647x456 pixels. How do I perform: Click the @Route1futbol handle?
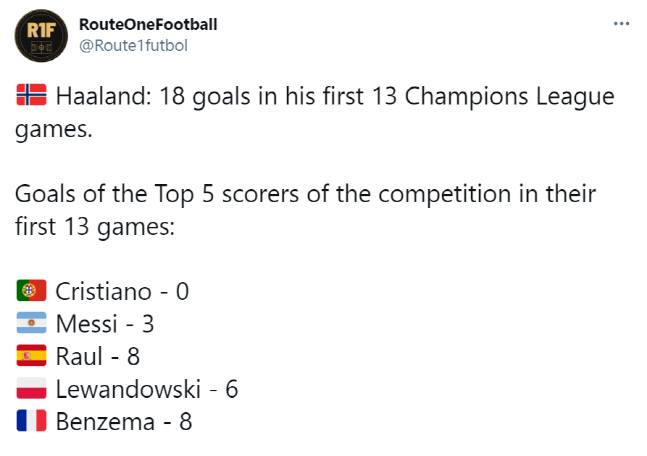point(133,45)
